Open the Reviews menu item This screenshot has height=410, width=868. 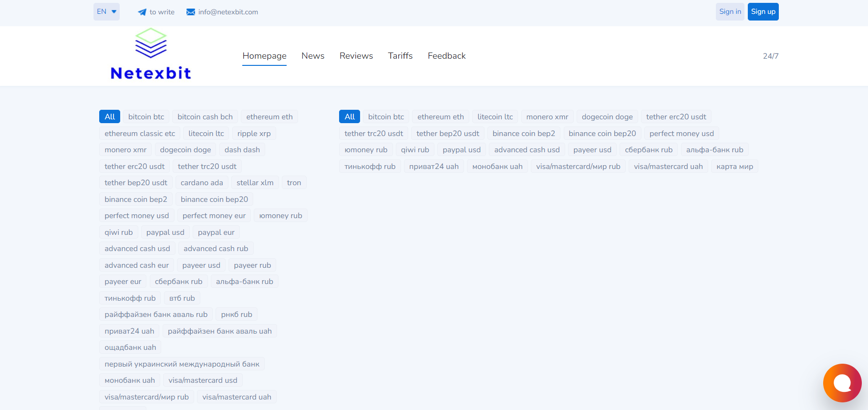coord(356,56)
